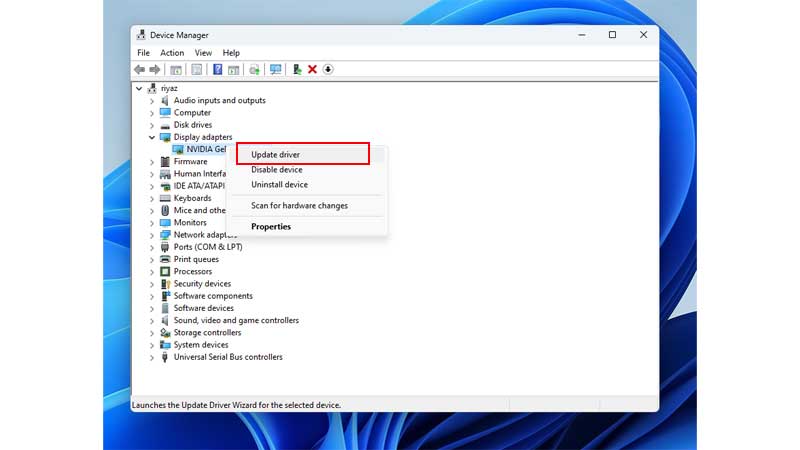The height and width of the screenshot is (450, 800).
Task: Select the Monitors tree row label
Action: click(x=190, y=223)
